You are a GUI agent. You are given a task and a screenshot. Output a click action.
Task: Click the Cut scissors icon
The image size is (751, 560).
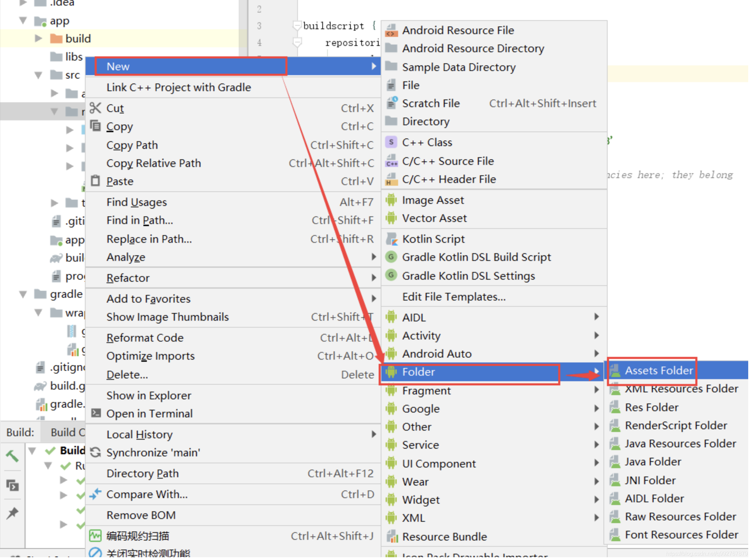(x=95, y=108)
